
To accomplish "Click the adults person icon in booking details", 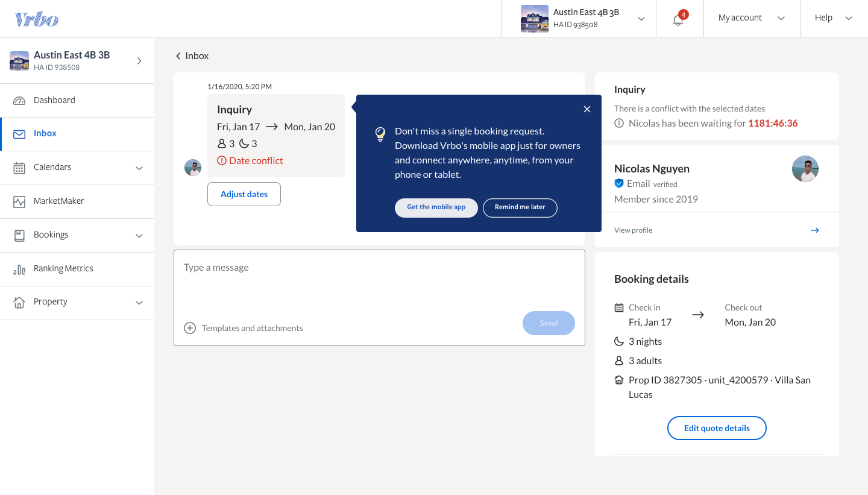I will pyautogui.click(x=619, y=361).
